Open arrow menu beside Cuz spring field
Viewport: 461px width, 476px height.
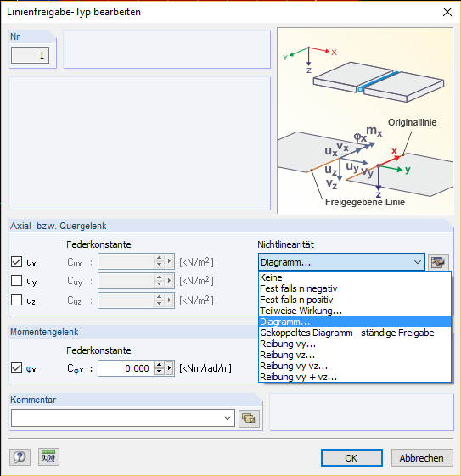point(169,300)
